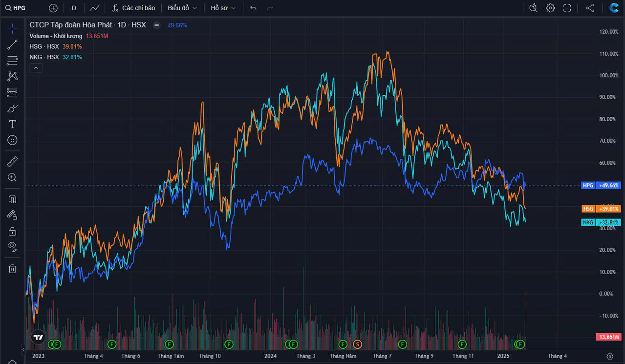Select the trend line drawing tool
The height and width of the screenshot is (364, 625).
coord(12,45)
